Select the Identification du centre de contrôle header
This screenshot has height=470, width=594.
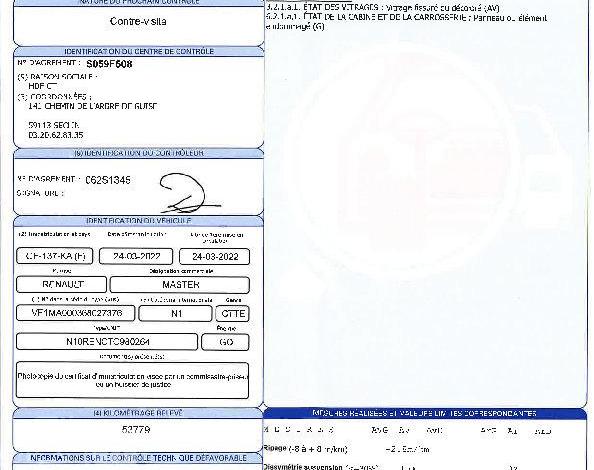pyautogui.click(x=139, y=52)
